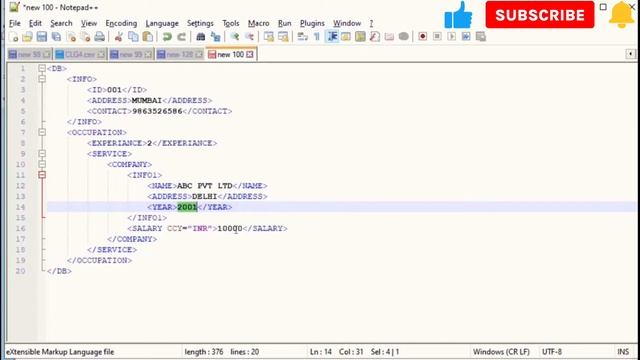640x360 pixels.
Task: Click the Zoom In toolbar icon
Action: pyautogui.click(x=234, y=37)
